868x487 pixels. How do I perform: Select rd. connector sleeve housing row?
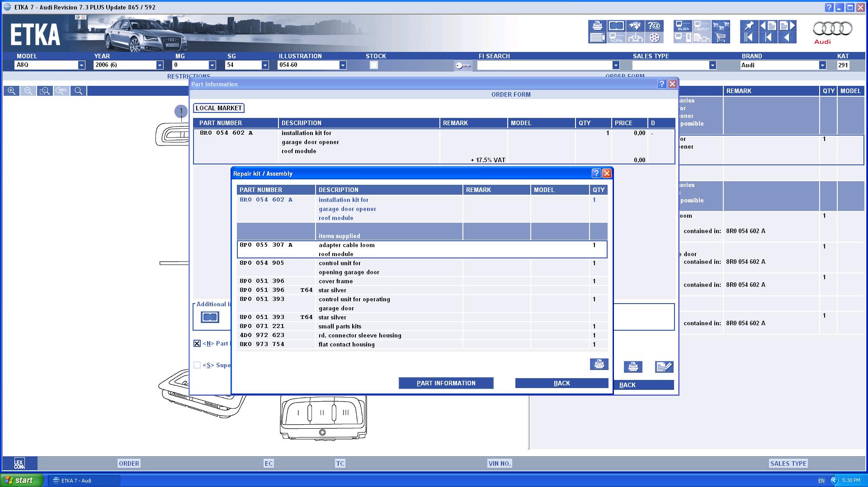[x=422, y=335]
